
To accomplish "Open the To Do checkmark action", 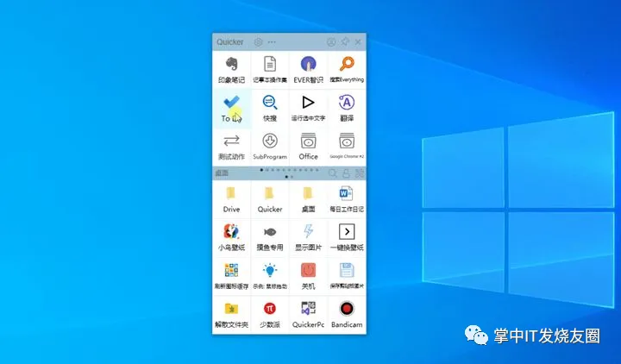I will click(231, 109).
